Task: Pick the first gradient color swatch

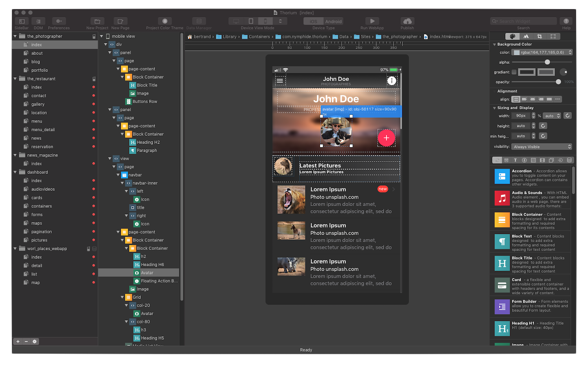Action: tap(526, 72)
